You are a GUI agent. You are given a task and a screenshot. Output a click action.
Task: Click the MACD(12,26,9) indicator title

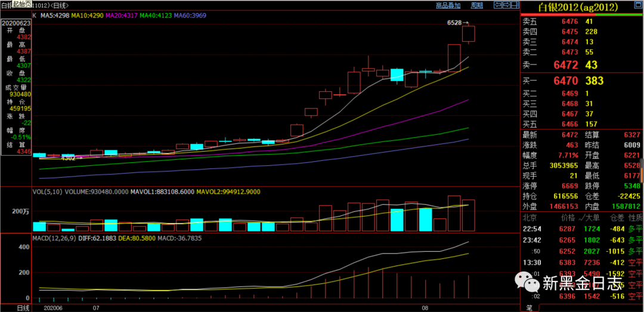[x=54, y=238]
